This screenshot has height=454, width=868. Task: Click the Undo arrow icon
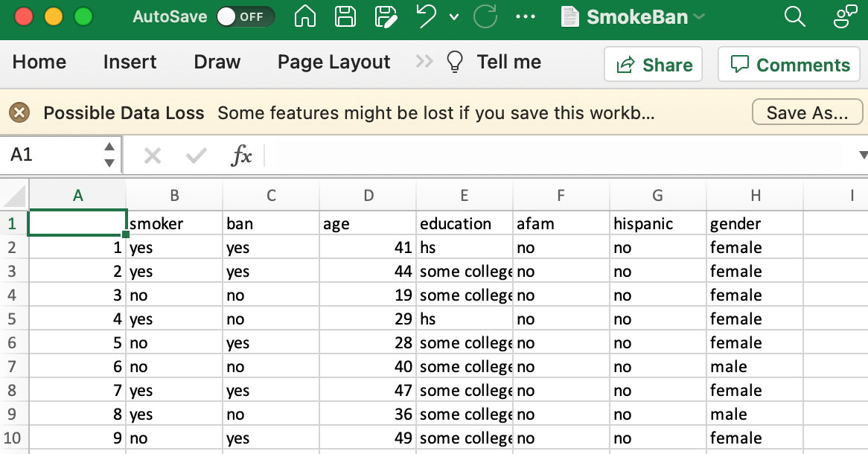pos(427,16)
